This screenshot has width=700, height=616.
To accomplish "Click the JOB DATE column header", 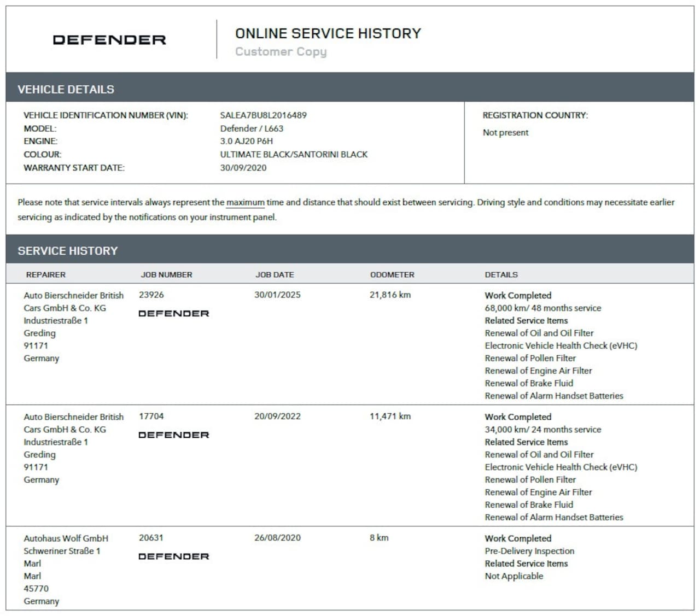I will [x=275, y=275].
